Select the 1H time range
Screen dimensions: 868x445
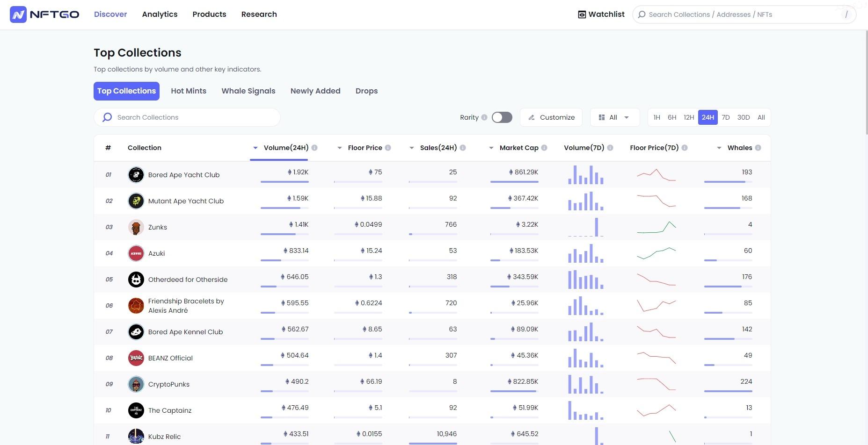pos(657,117)
